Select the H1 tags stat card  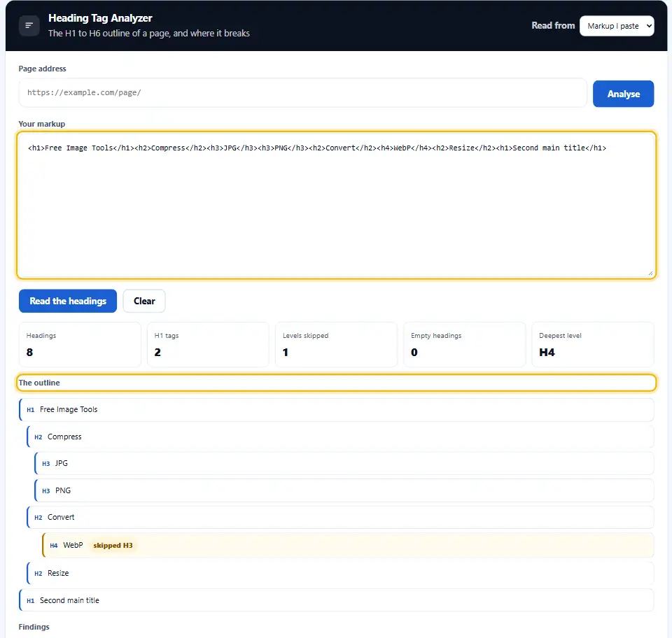(x=208, y=345)
